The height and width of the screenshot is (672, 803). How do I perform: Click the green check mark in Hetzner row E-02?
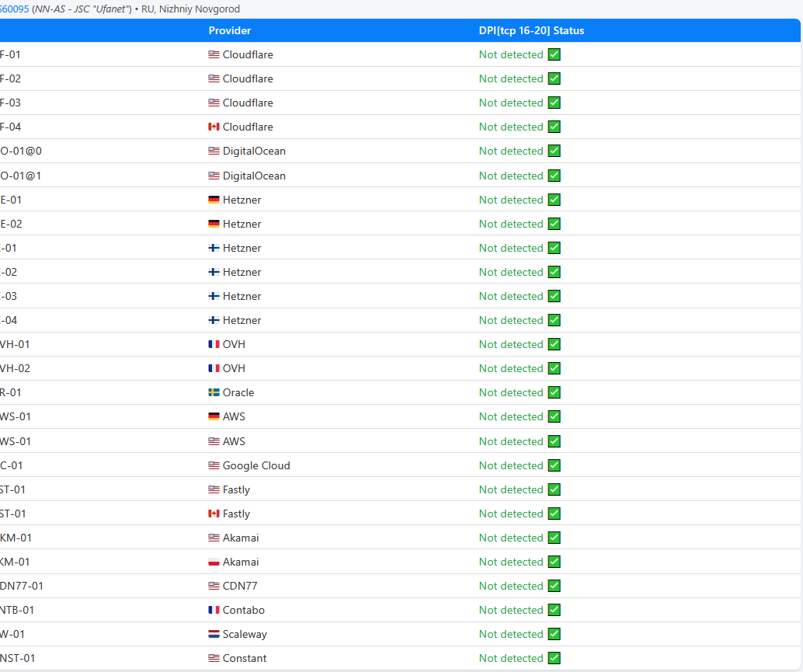554,224
